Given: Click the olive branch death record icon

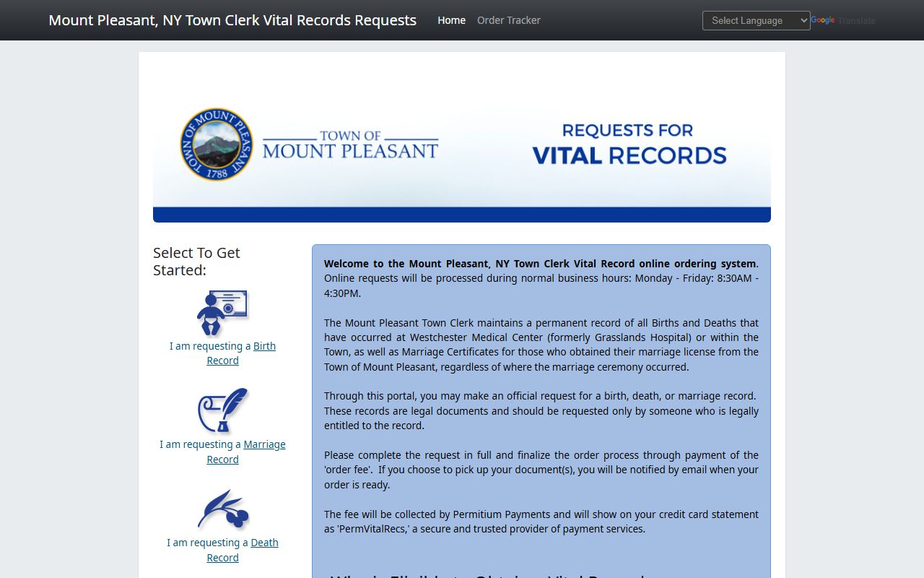Looking at the screenshot, I should point(222,509).
